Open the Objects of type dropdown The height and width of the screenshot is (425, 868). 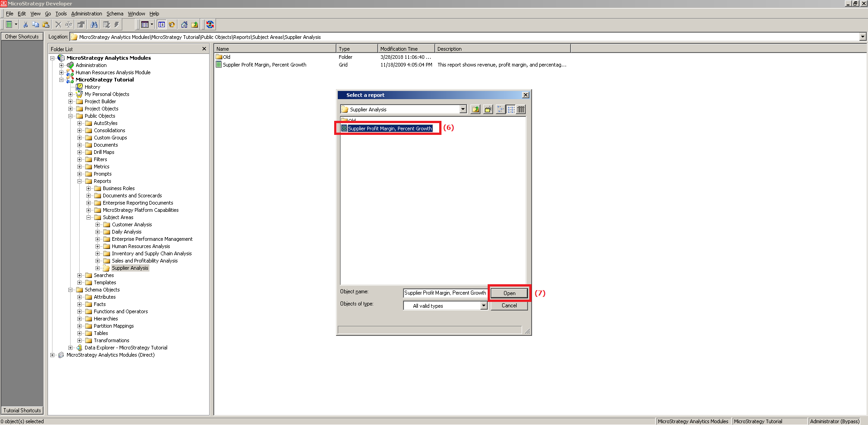[484, 306]
